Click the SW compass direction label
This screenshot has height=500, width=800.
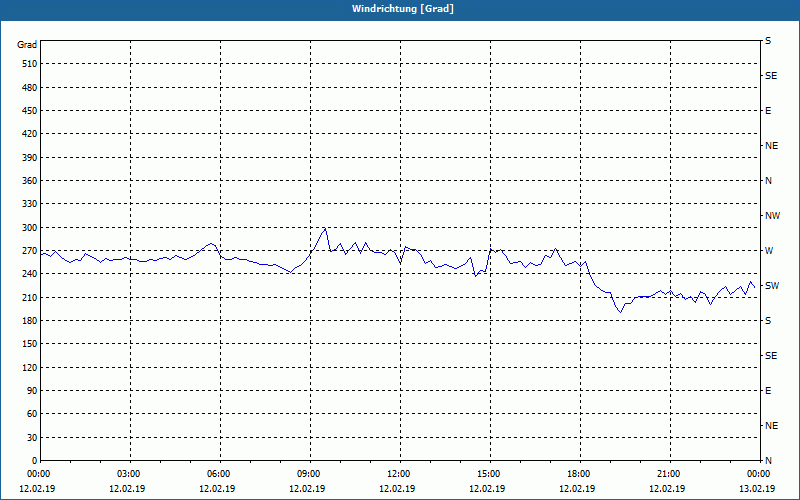(x=772, y=286)
